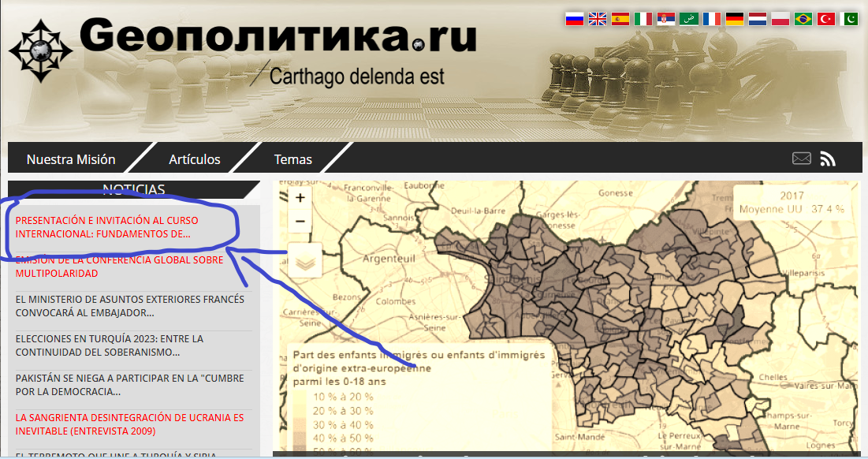The width and height of the screenshot is (868, 459).
Task: Click the 40 % à 50 % legend label
Action: point(343,438)
